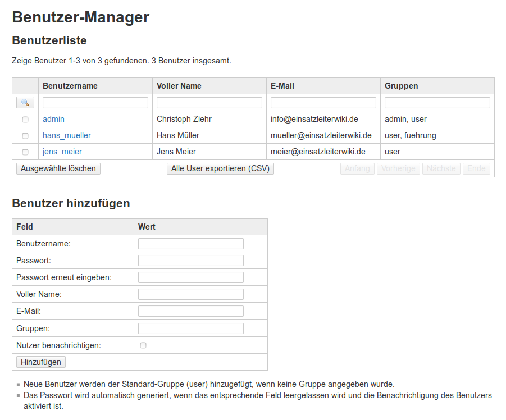The height and width of the screenshot is (420, 506).
Task: Enable the Nutzer benachrichtigen checkbox
Action: coord(143,345)
